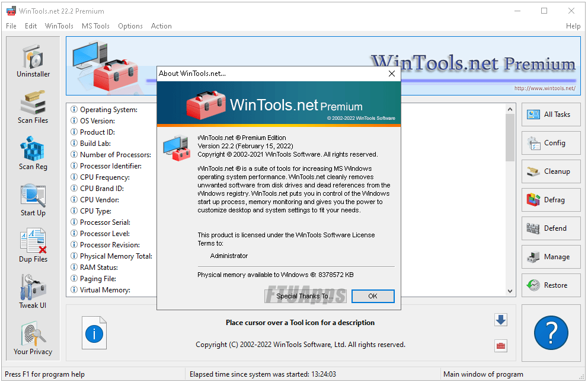This screenshot has width=588, height=382.
Task: Click the computer toolbox icon in About dialog
Action: pyautogui.click(x=177, y=148)
